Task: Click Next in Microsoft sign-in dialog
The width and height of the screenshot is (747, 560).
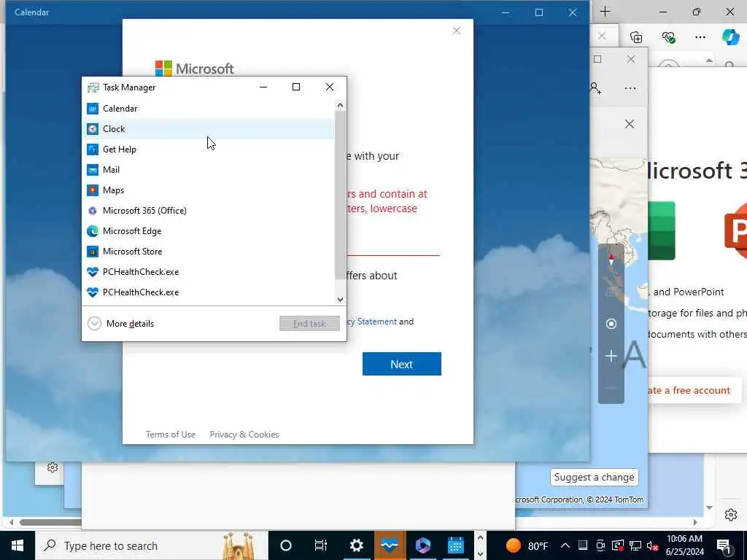Action: [402, 365]
